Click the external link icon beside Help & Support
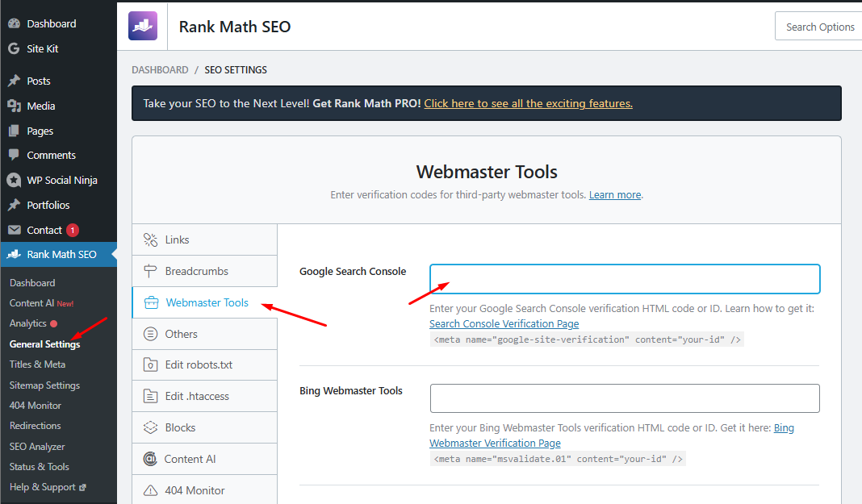Screen dimensions: 862x504 (x=82, y=487)
